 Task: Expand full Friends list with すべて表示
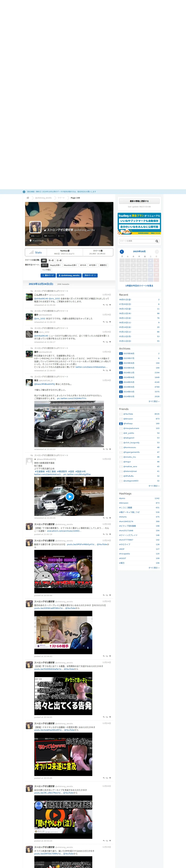pyautogui.click(x=154, y=486)
